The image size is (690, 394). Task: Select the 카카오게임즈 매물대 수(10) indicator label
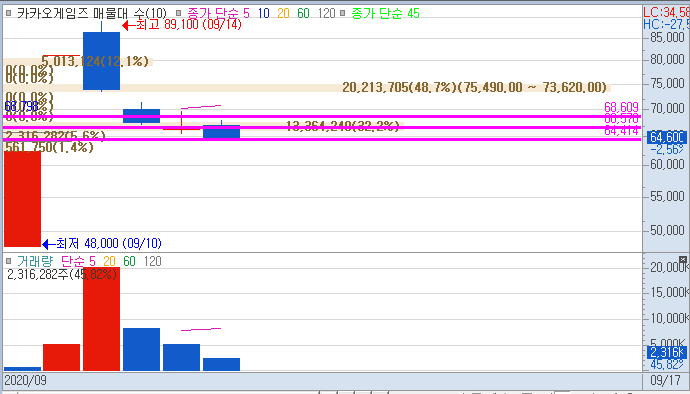[92, 13]
